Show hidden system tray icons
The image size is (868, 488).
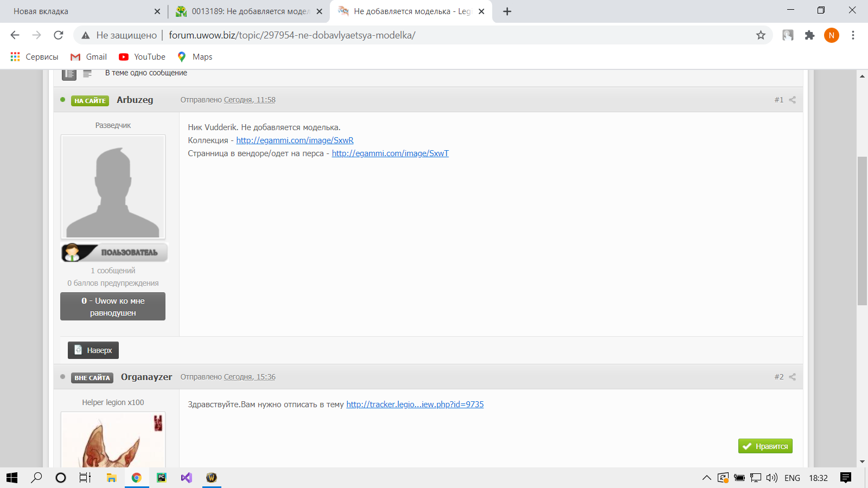pyautogui.click(x=706, y=478)
